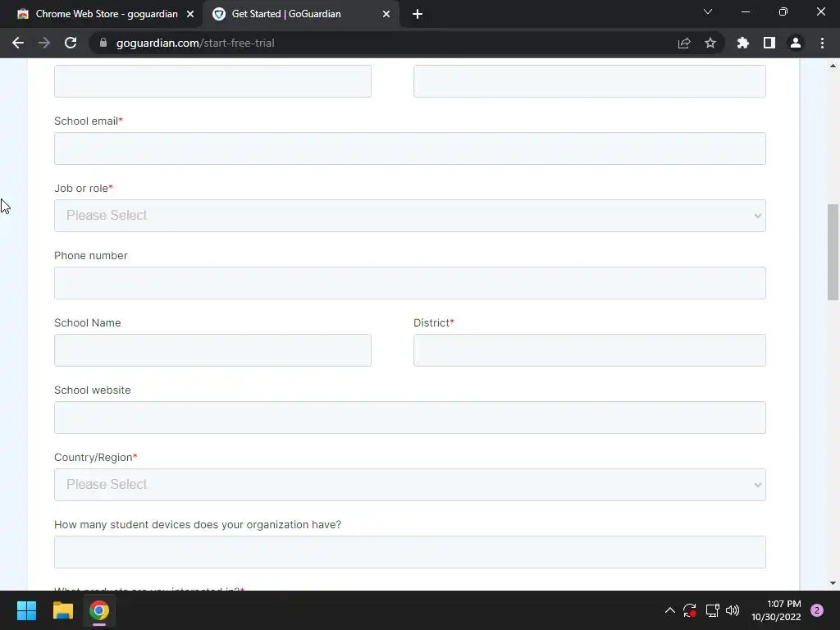Click the page scrollbar thumb
Image resolution: width=840 pixels, height=630 pixels.
click(833, 253)
